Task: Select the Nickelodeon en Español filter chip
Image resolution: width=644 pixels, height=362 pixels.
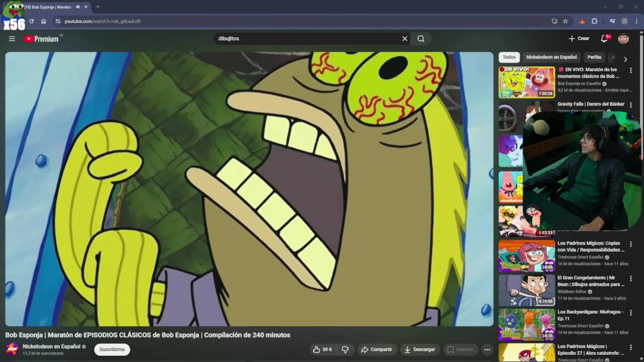Action: (x=551, y=57)
